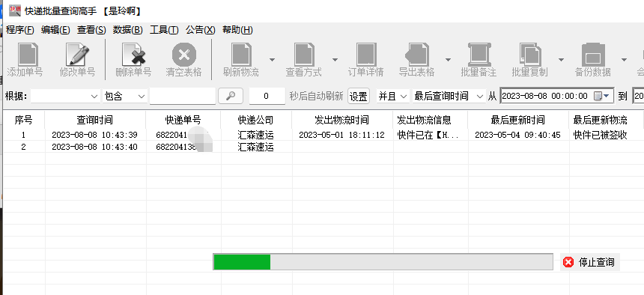This screenshot has width=644, height=295.
Task: Click the 查看方式 toolbar icon
Action: (304, 54)
